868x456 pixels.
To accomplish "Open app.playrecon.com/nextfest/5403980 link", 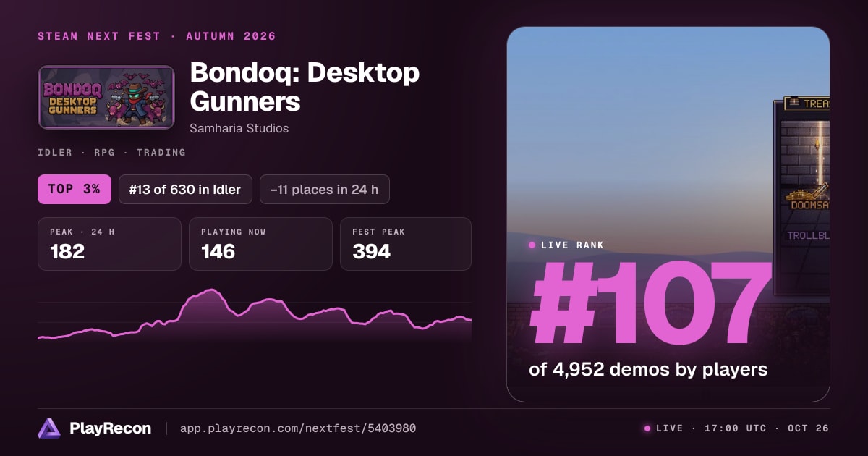I will point(297,428).
